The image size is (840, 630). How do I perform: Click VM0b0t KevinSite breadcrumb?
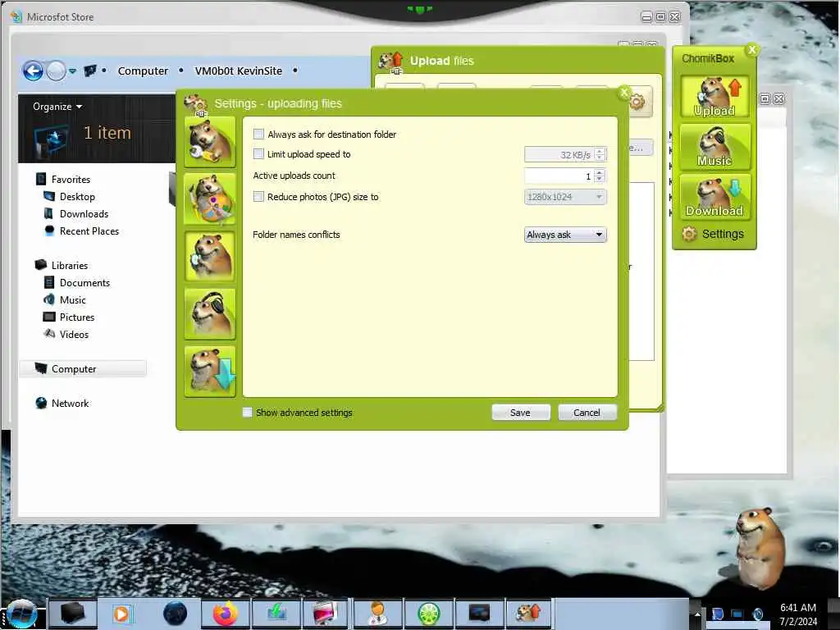(x=239, y=71)
